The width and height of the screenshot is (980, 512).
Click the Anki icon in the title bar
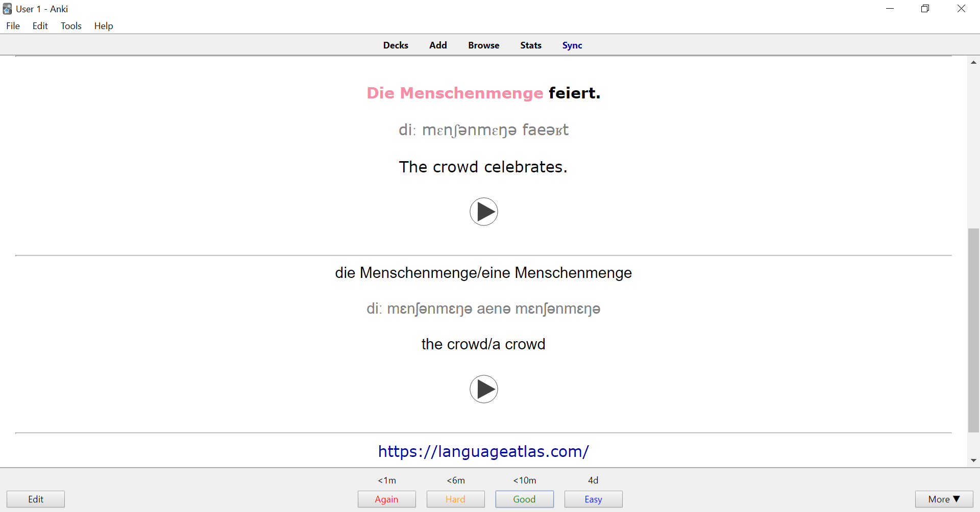point(7,9)
